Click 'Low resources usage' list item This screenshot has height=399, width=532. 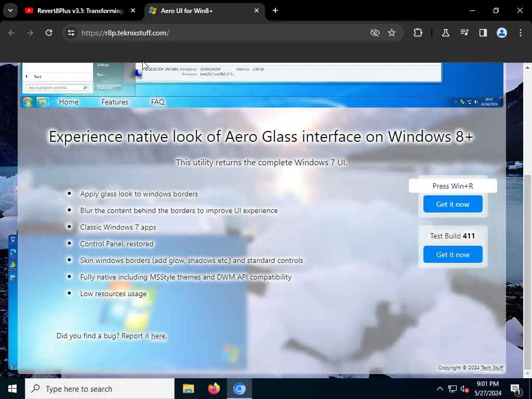pyautogui.click(x=113, y=294)
